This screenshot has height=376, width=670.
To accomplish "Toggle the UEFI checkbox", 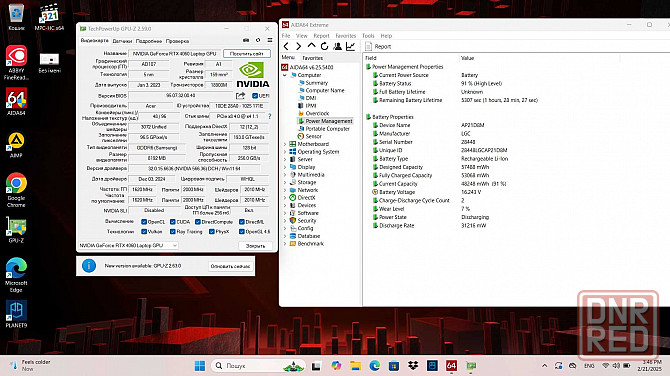I will pyautogui.click(x=255, y=96).
